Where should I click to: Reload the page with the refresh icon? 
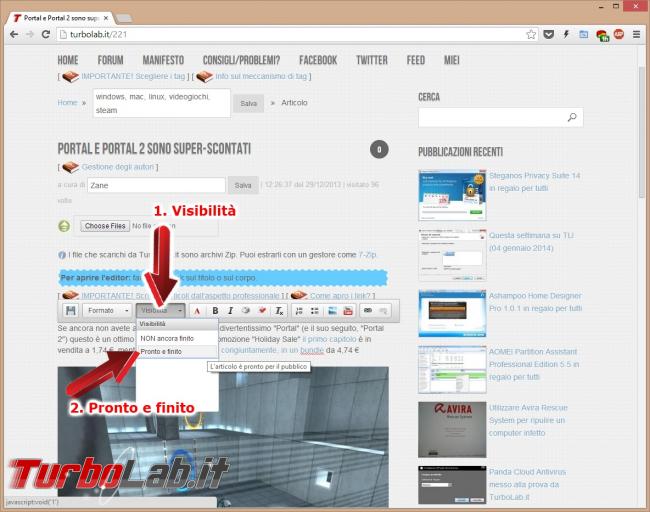[x=46, y=34]
